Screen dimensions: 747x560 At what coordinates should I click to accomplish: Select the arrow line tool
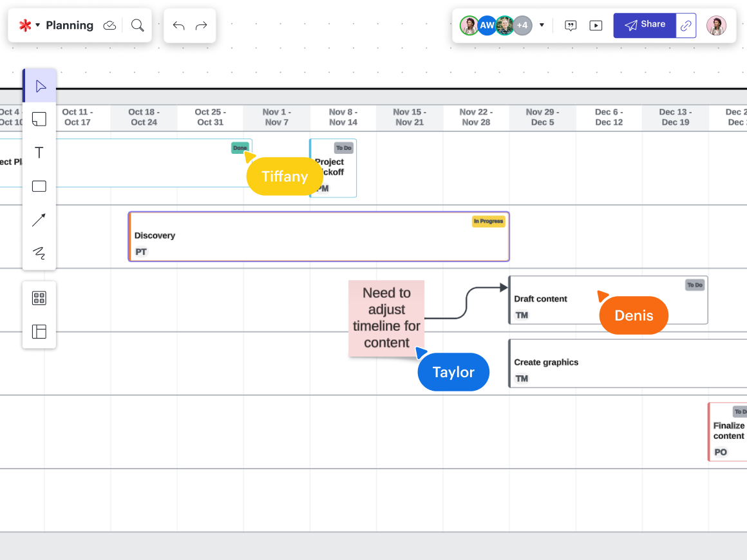pos(39,220)
